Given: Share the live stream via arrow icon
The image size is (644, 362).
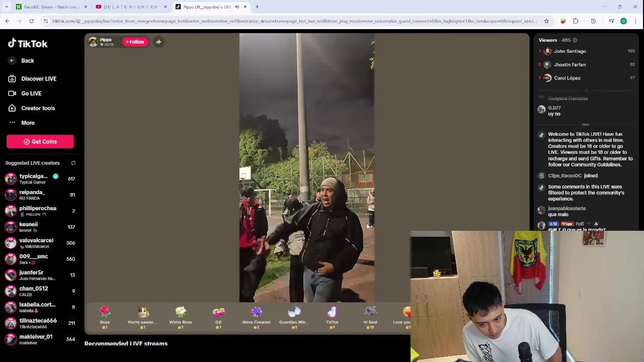Looking at the screenshot, I should pos(158,42).
